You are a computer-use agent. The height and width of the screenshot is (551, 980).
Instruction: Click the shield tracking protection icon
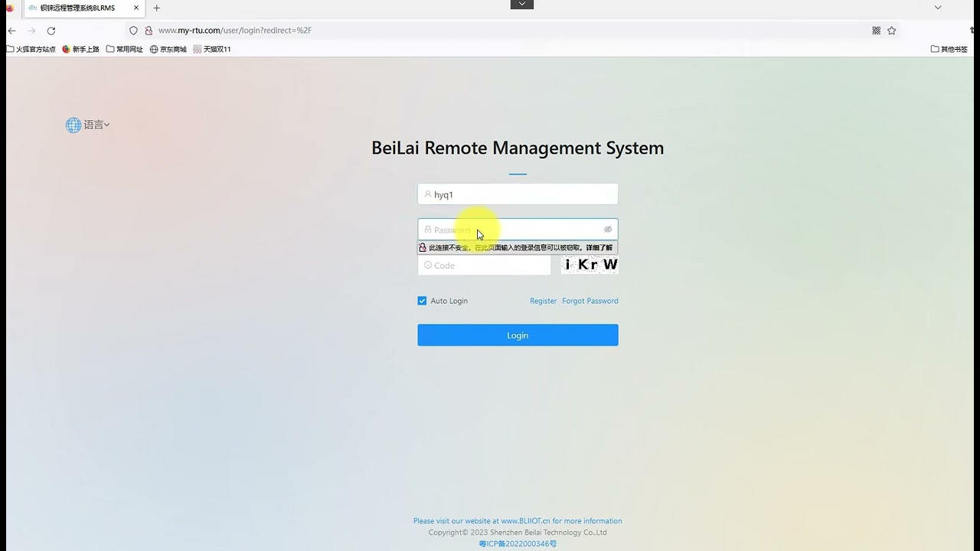pyautogui.click(x=133, y=31)
